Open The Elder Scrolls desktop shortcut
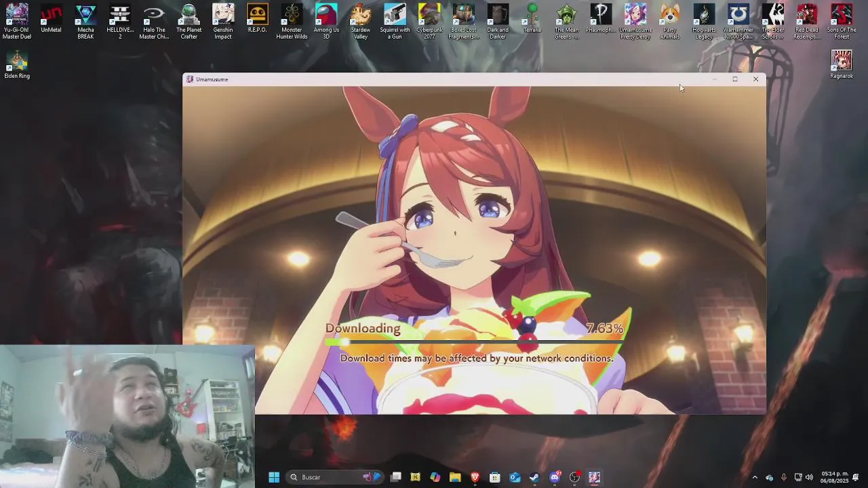868x488 pixels. pyautogui.click(x=773, y=21)
